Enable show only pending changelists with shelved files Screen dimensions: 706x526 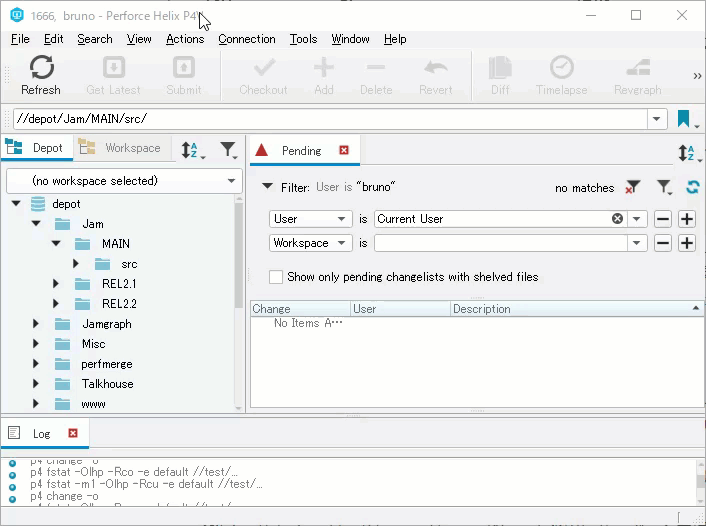[276, 277]
